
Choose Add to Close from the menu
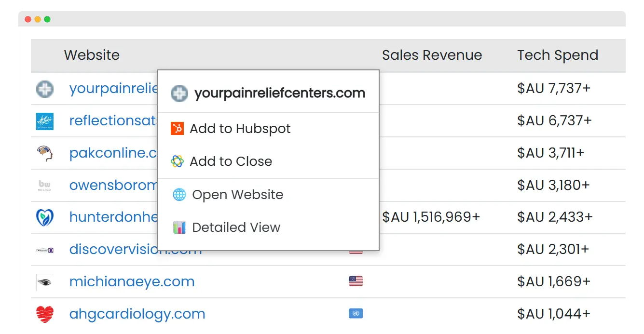pos(231,161)
